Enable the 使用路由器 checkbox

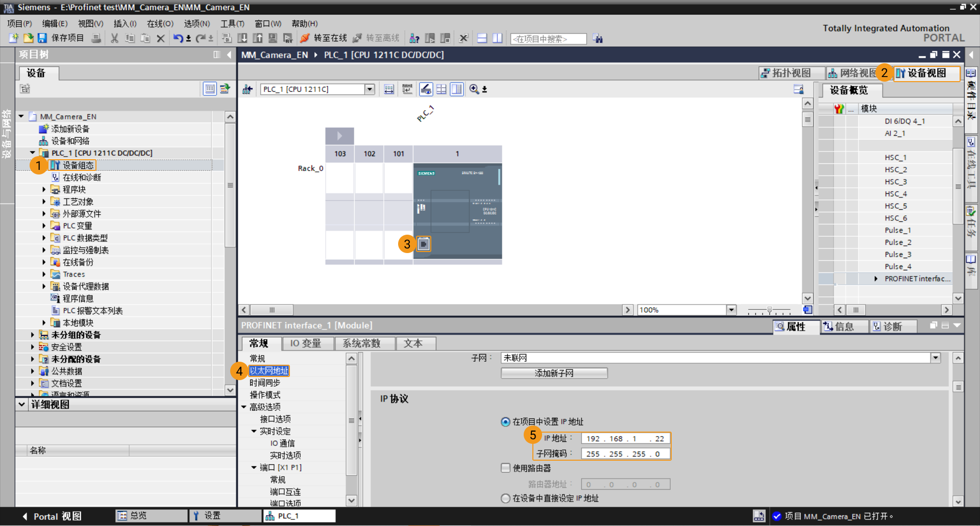click(x=505, y=468)
